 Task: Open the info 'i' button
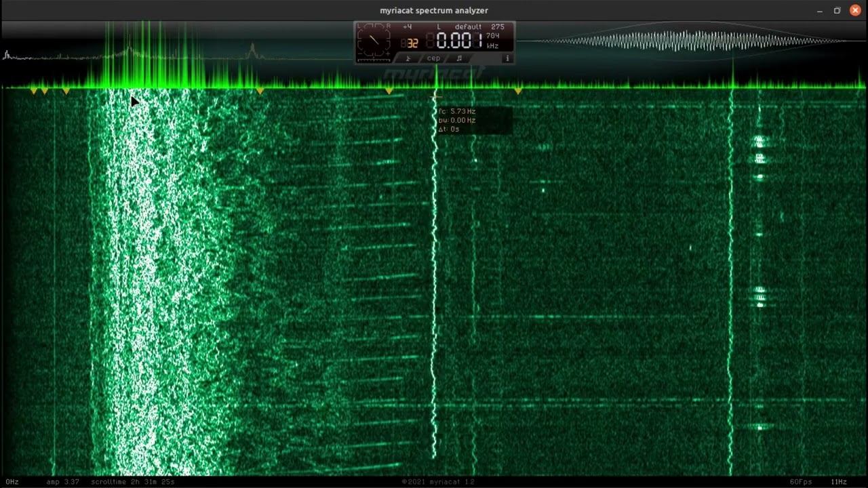point(507,58)
